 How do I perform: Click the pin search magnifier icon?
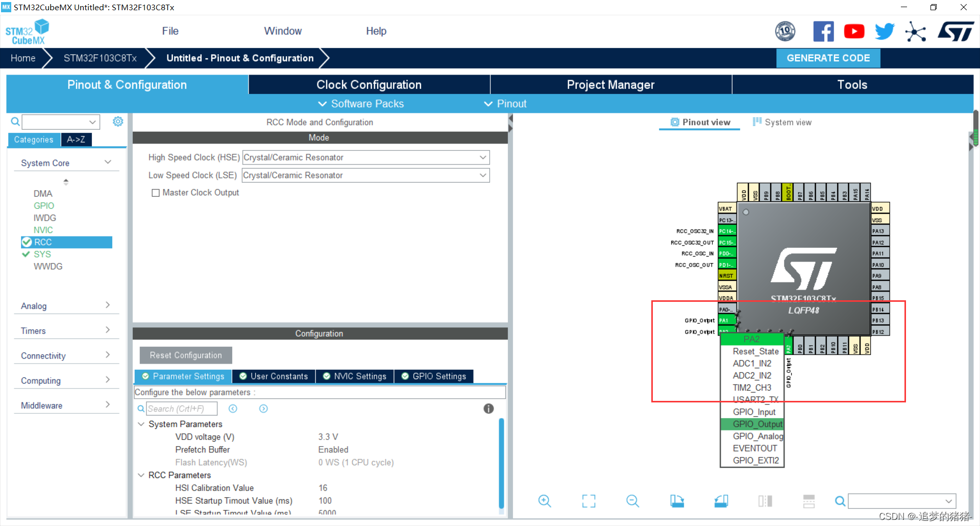click(x=840, y=501)
